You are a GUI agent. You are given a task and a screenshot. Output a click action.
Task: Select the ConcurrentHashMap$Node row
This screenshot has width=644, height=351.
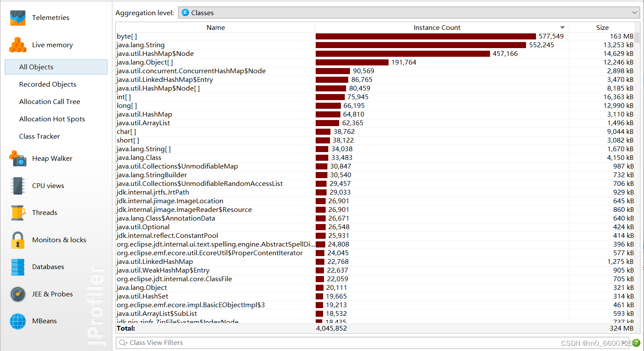[376, 71]
